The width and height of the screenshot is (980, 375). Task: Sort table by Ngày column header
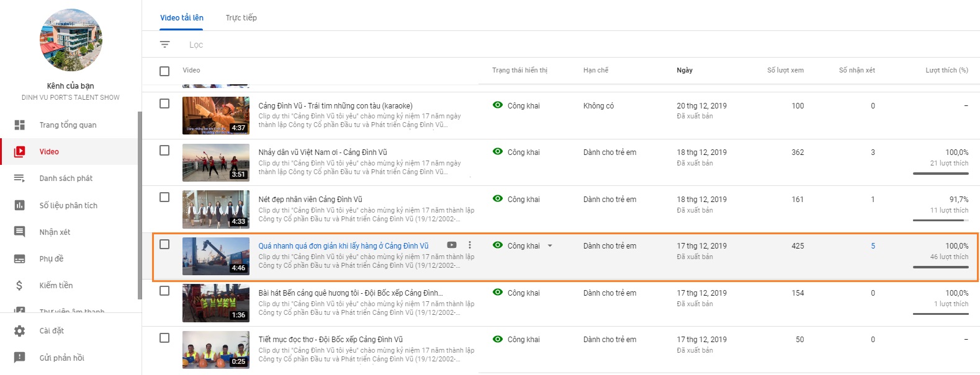[685, 71]
